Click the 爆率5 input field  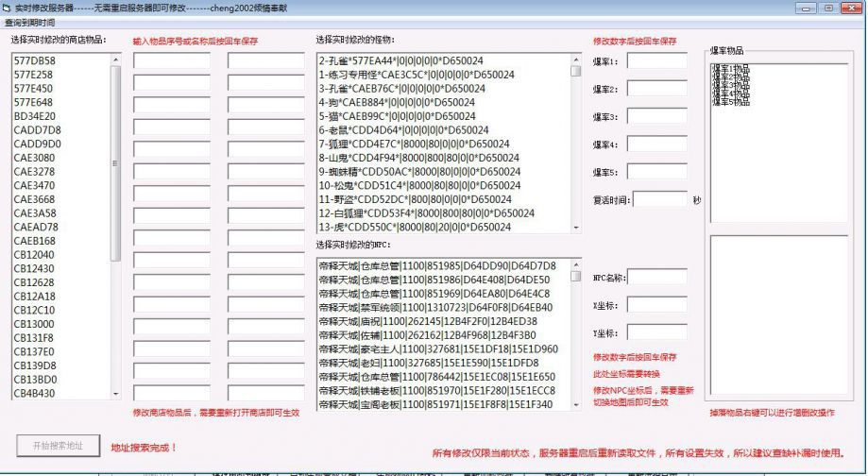(656, 173)
